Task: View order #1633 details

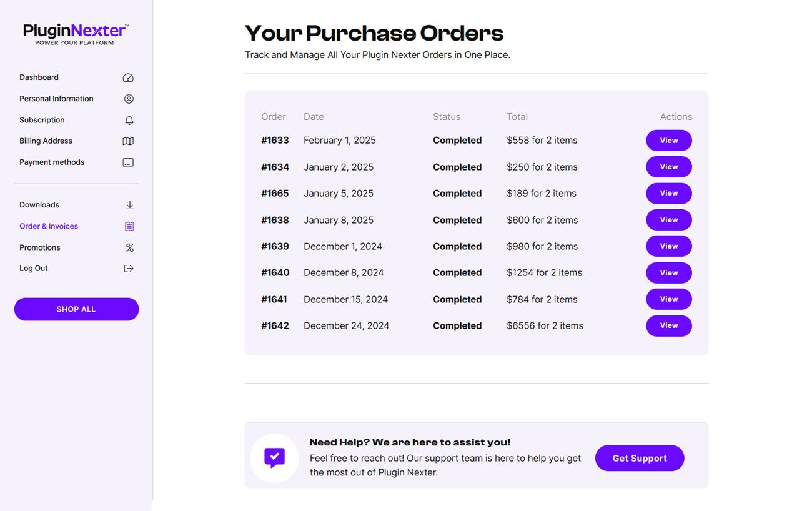Action: (x=669, y=141)
